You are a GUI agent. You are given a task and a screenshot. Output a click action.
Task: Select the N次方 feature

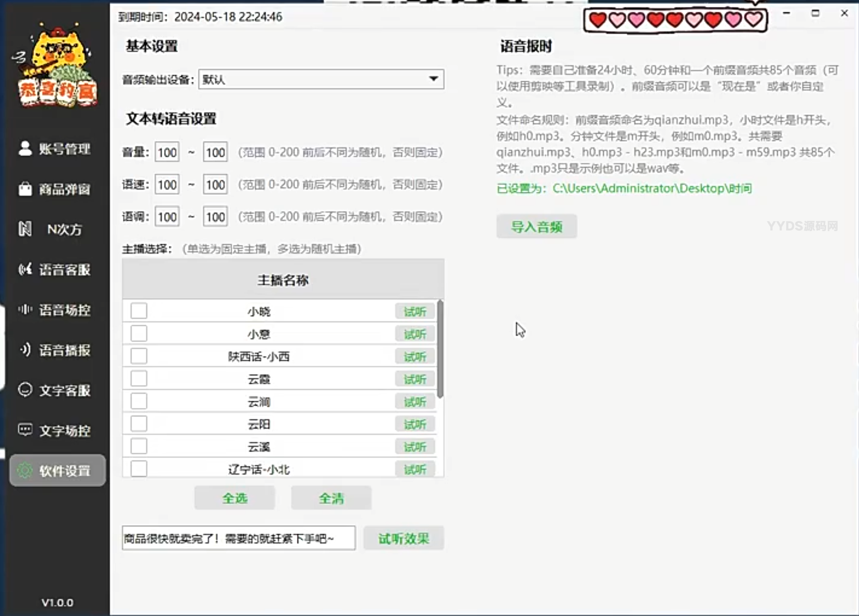point(56,229)
